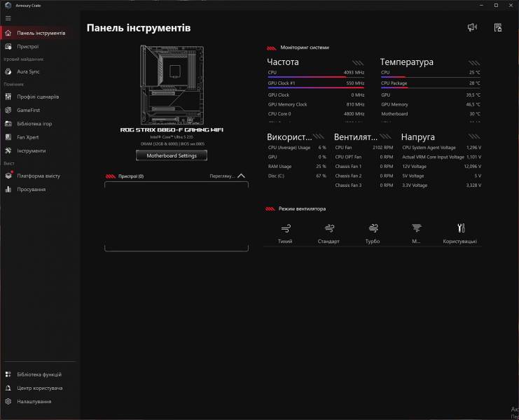Screen dimensions: 519x420
Task: Click the Профілі сценаріїв icon
Action: (8, 97)
